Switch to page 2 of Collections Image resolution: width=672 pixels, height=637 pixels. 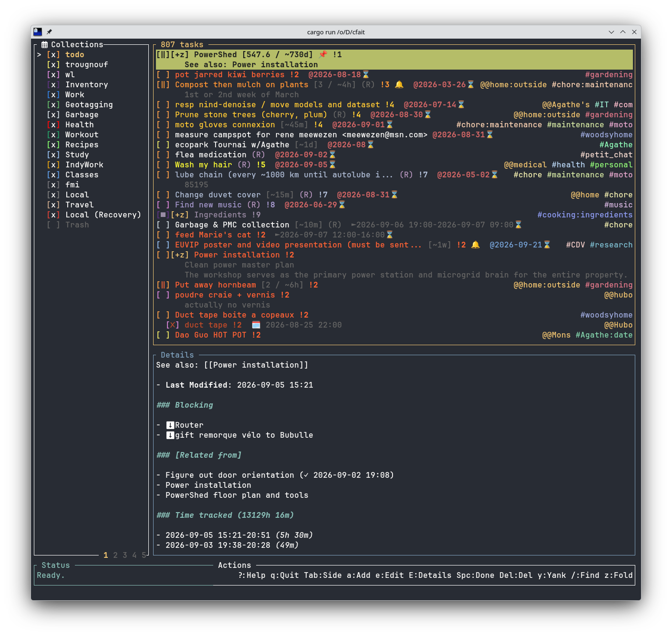pos(115,555)
